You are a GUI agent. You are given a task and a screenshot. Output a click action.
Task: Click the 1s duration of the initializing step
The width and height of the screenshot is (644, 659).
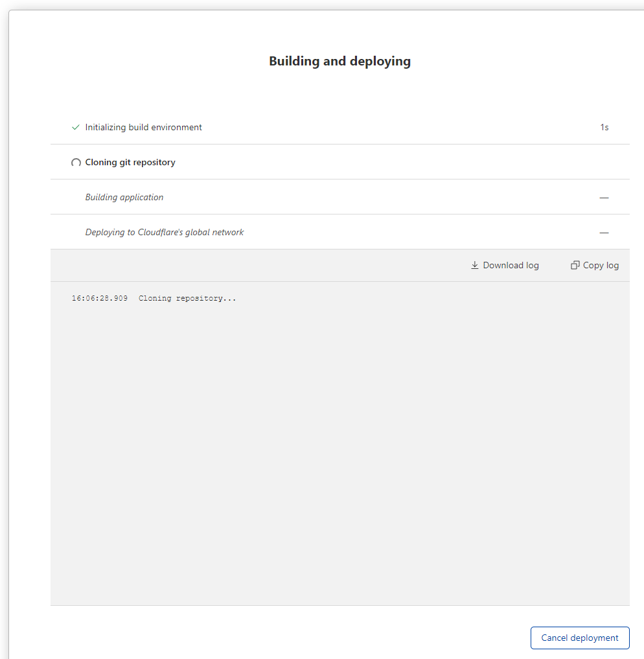coord(604,128)
